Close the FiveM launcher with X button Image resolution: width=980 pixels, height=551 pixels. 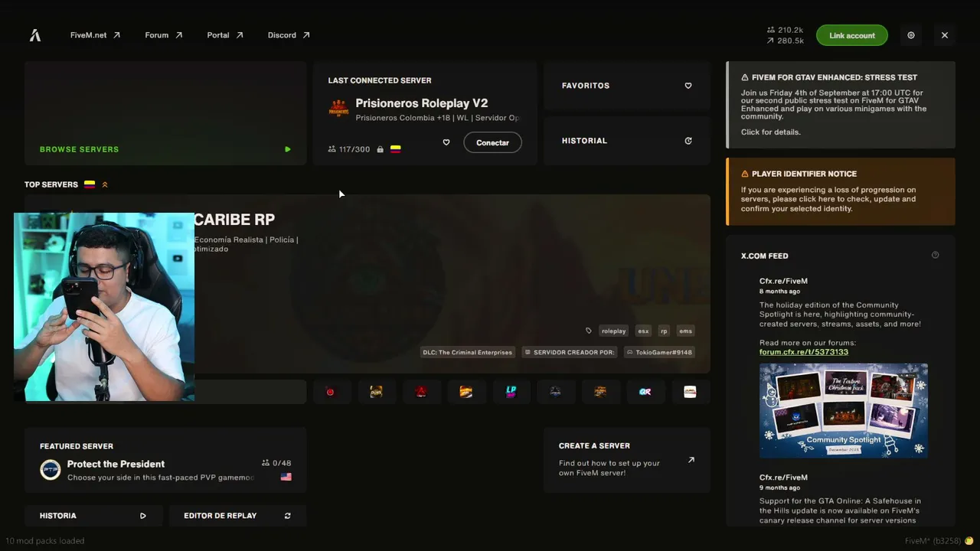tap(945, 35)
